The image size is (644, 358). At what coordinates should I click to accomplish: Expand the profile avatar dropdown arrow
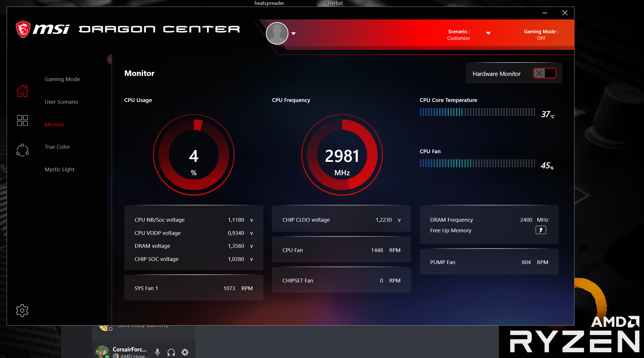[x=293, y=34]
